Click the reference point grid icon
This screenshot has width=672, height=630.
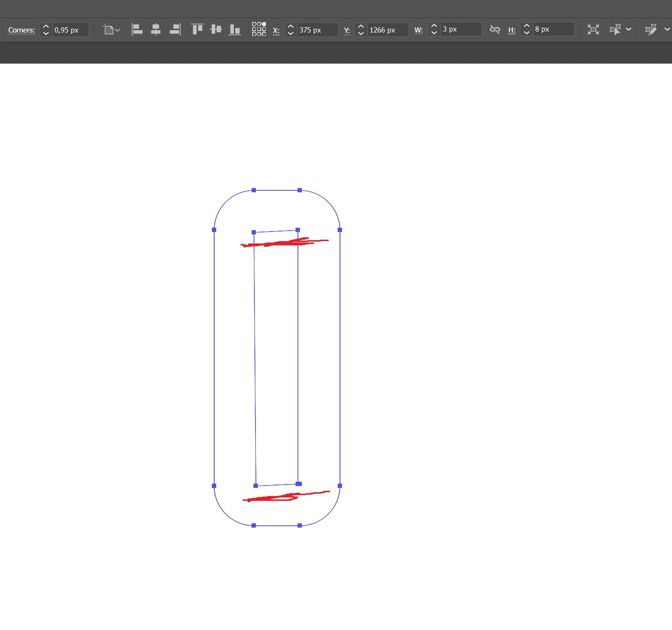pyautogui.click(x=259, y=29)
